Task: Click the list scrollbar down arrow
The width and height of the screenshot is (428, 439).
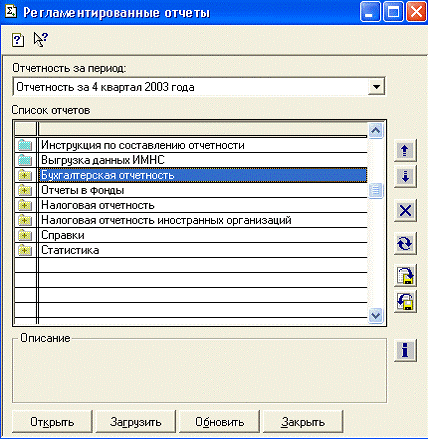Action: click(x=376, y=315)
